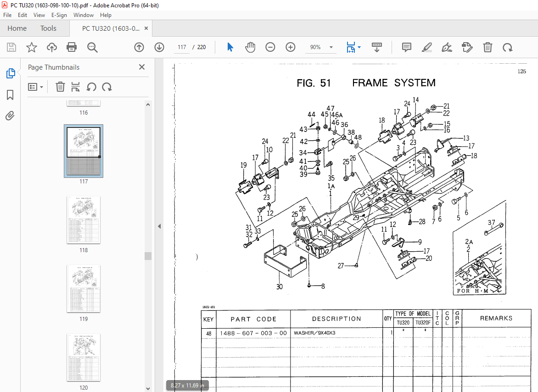Viewport: 538px width, 392px height.
Task: Delete selected page in thumbnails panel
Action: tap(60, 87)
